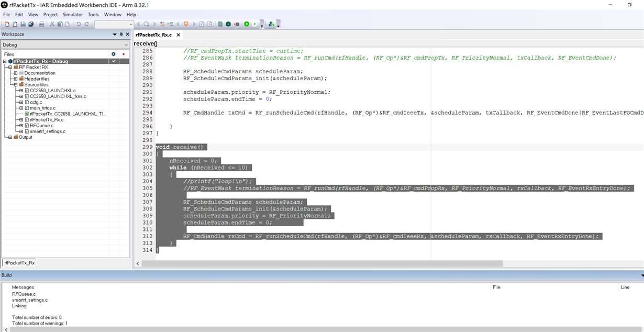Switch to the rfPacketTx_Rx.c editor tab

click(x=154, y=35)
